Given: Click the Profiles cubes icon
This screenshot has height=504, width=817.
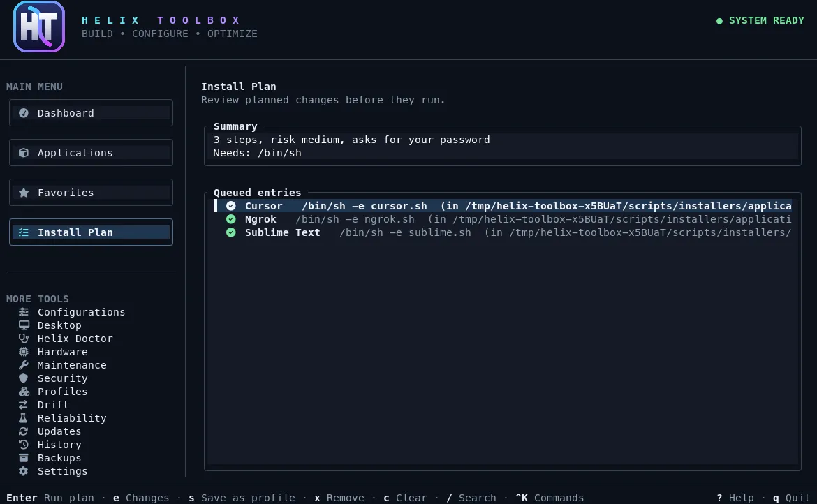Looking at the screenshot, I should 24,392.
